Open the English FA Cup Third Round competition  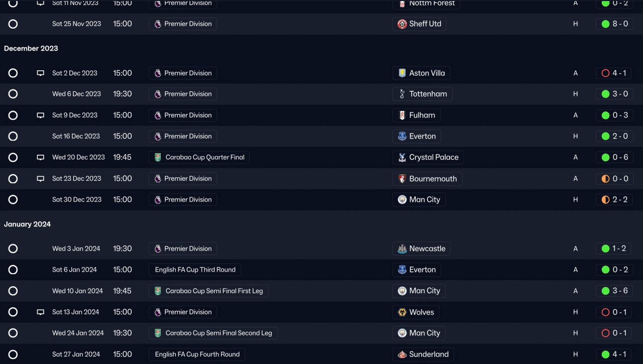(195, 270)
